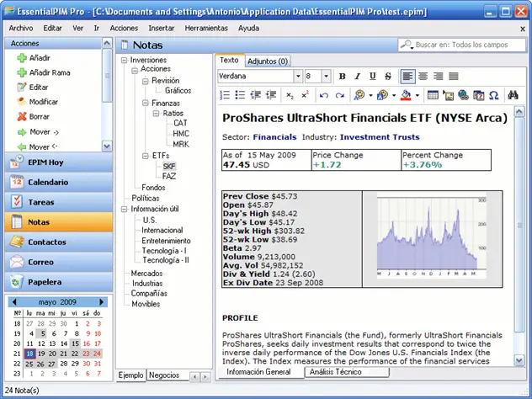
Task: Click the red Borrar delete icon
Action: (21, 116)
